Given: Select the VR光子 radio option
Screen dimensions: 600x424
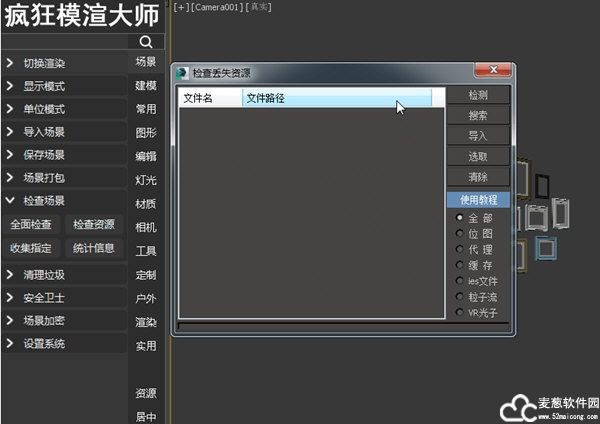Looking at the screenshot, I should coord(460,312).
